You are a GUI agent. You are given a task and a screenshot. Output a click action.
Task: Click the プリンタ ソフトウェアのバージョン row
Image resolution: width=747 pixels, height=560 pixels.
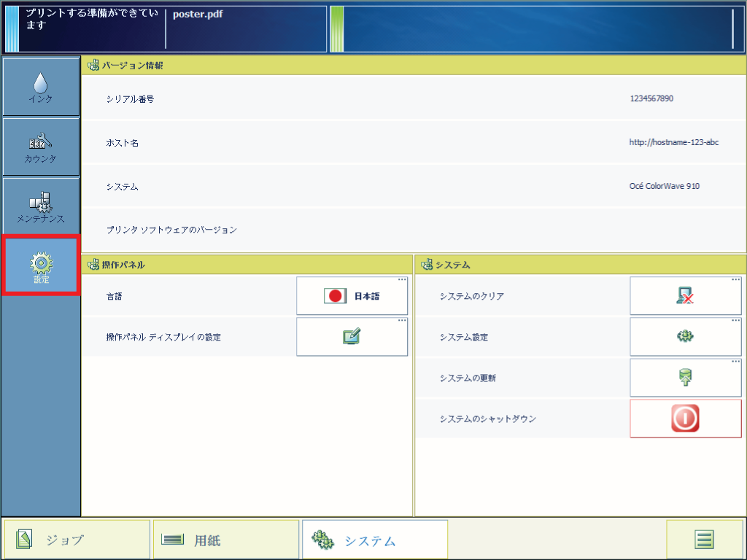414,230
